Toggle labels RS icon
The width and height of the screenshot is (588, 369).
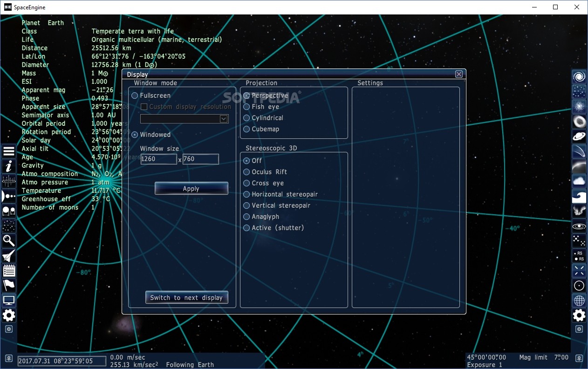pos(579,256)
